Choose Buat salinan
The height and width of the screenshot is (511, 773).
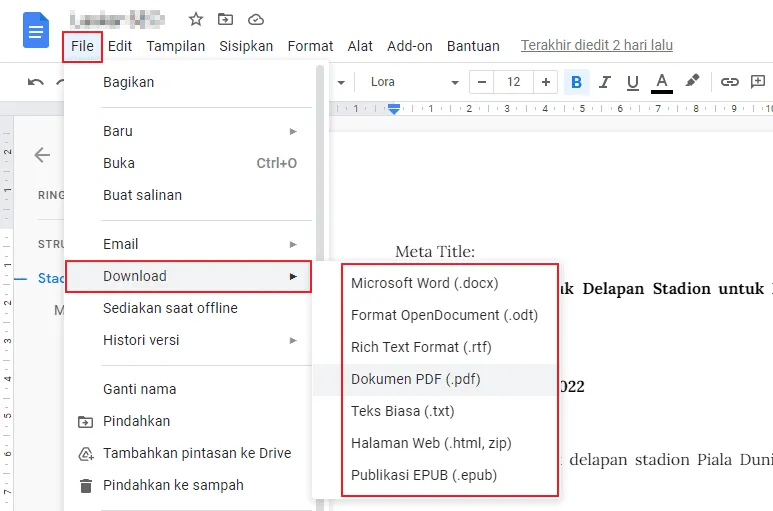189,195
